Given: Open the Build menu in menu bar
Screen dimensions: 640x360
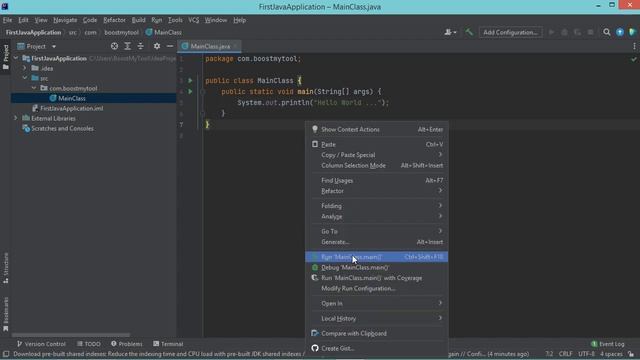Looking at the screenshot, I should pyautogui.click(x=138, y=20).
